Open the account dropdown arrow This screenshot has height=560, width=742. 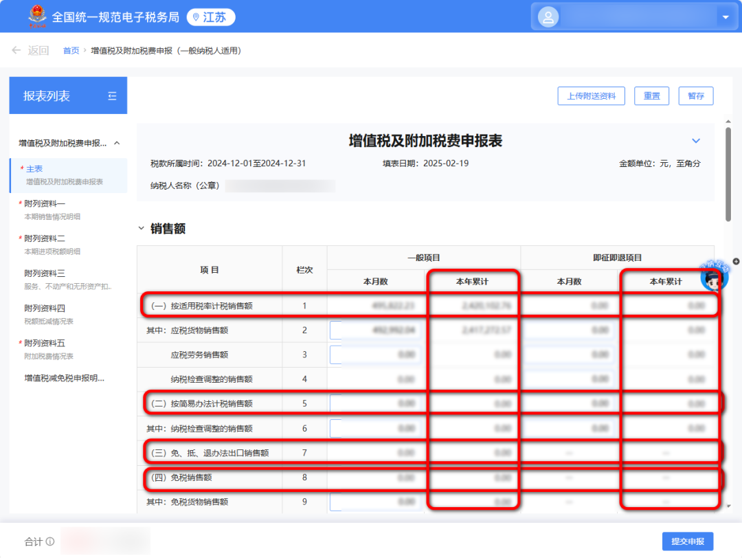(x=725, y=17)
